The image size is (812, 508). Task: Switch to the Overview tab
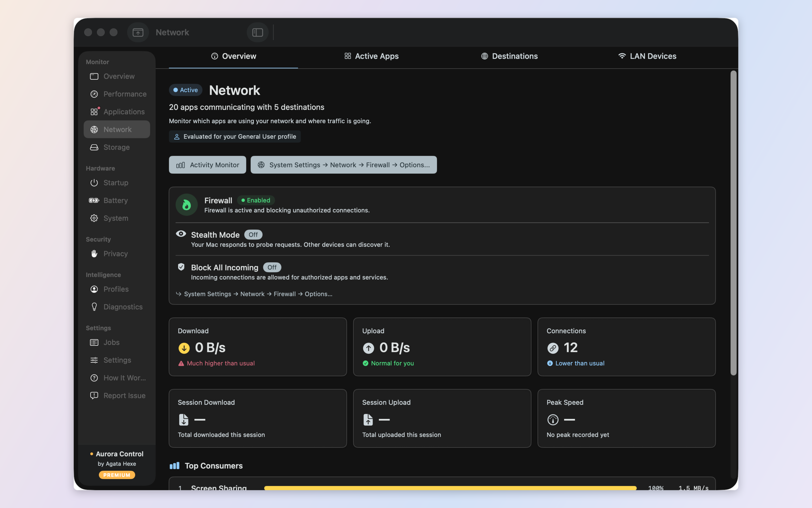(233, 56)
